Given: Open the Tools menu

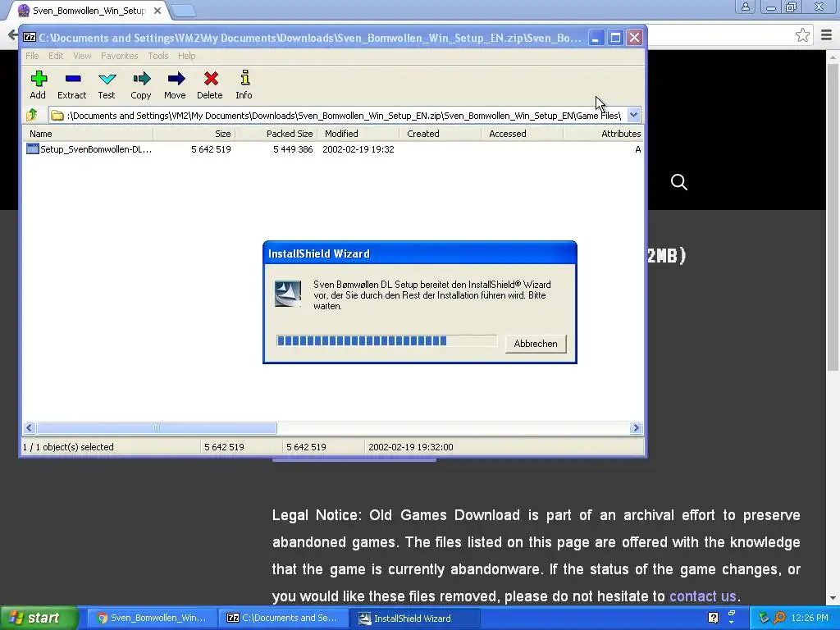Looking at the screenshot, I should [x=158, y=56].
